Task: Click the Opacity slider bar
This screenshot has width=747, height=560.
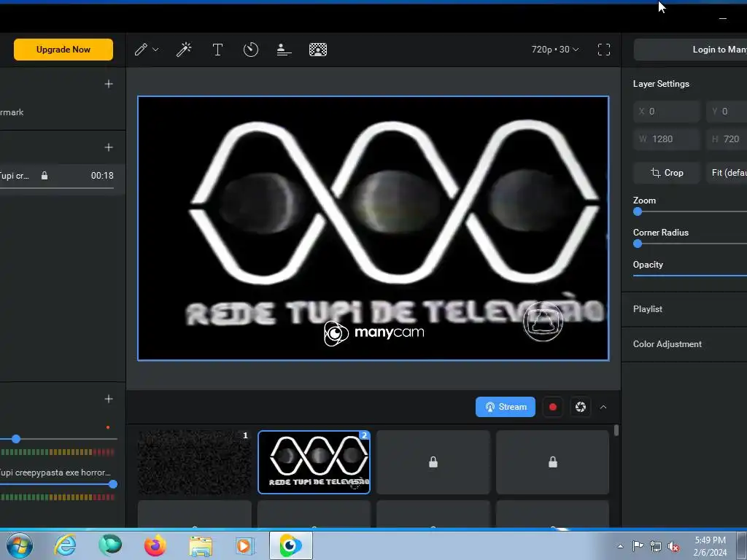Action: pos(690,275)
